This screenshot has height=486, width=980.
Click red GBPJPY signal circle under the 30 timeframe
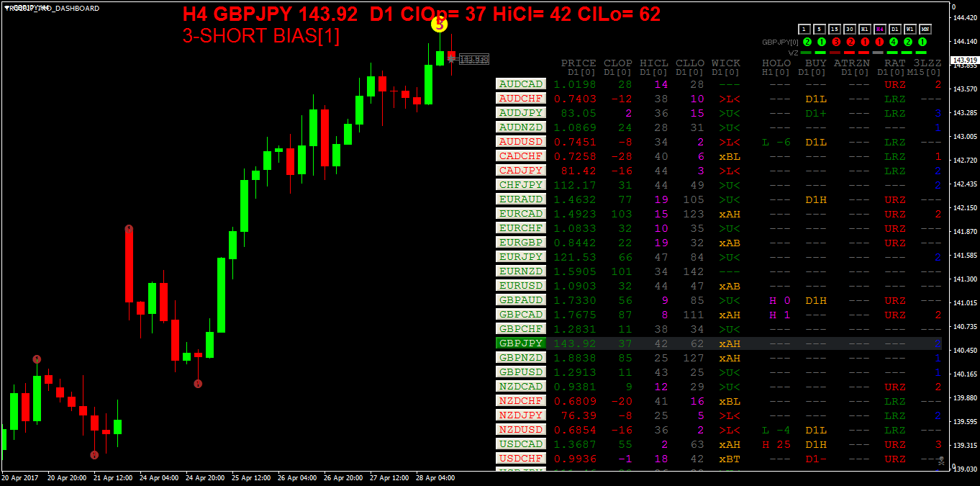pos(850,42)
